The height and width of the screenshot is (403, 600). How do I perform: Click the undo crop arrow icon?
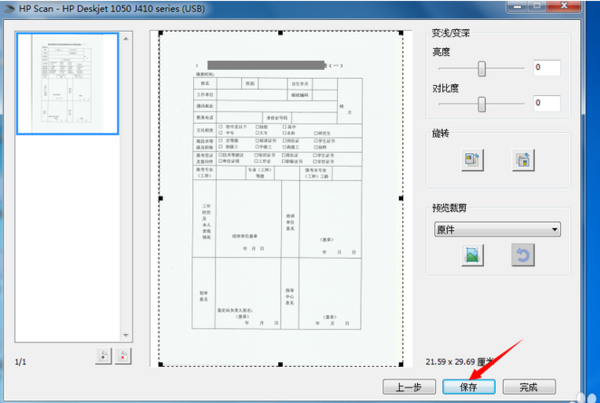tap(521, 256)
